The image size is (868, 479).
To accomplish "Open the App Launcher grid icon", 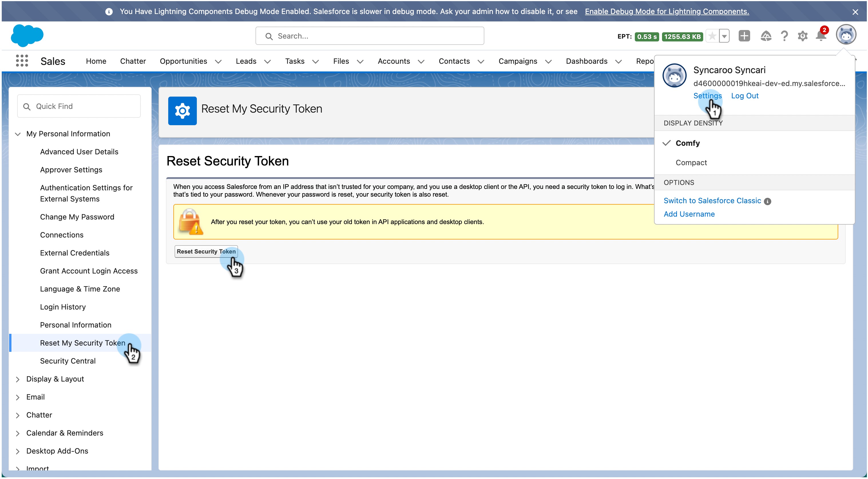I will [x=22, y=61].
